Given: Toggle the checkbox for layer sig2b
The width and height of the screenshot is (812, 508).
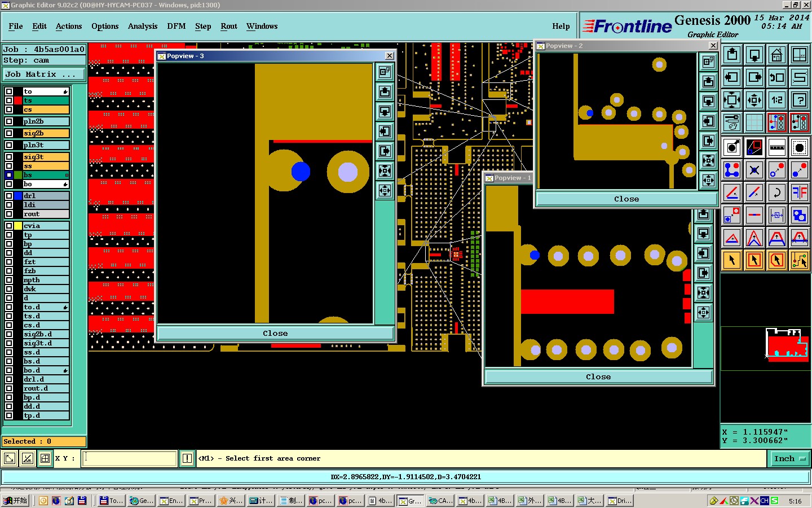Looking at the screenshot, I should click(9, 133).
